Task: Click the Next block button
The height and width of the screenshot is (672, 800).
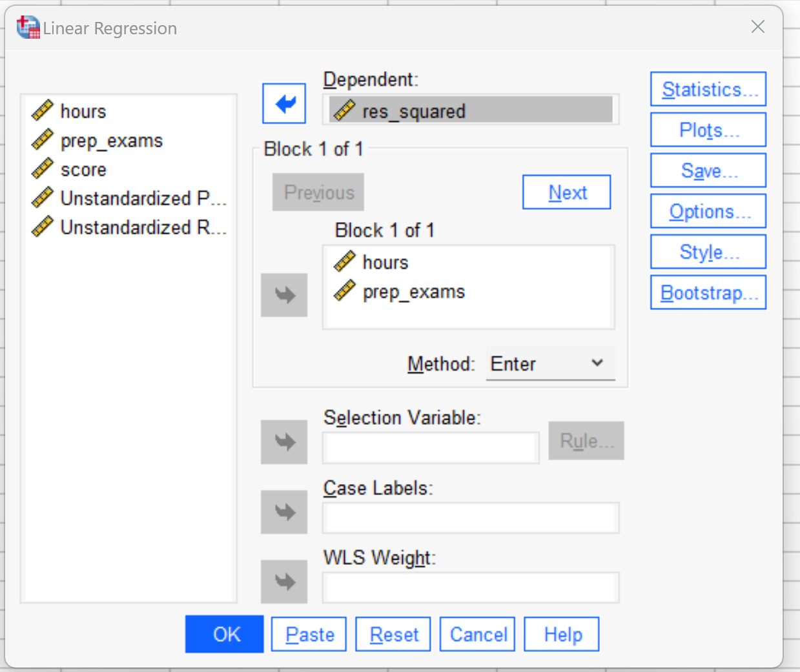Action: (x=567, y=192)
